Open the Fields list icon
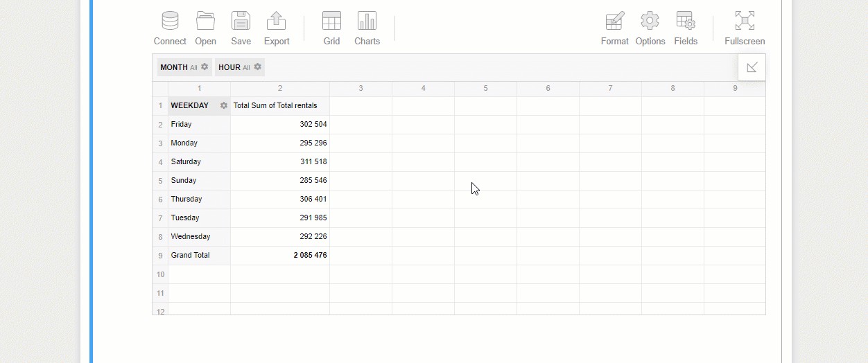The height and width of the screenshot is (363, 868). click(x=686, y=21)
